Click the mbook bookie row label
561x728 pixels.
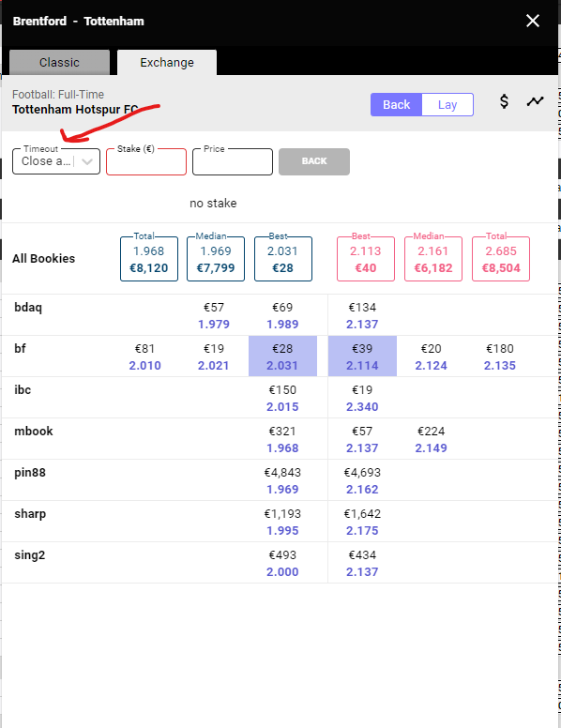coord(34,432)
